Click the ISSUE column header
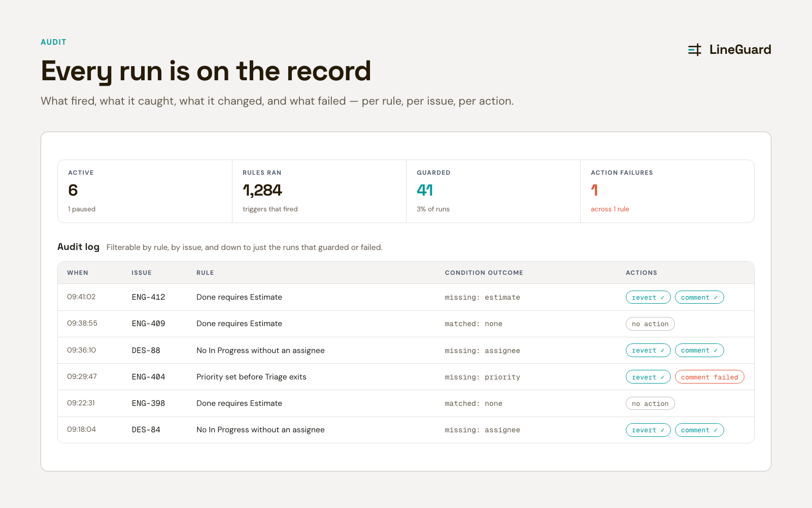The width and height of the screenshot is (812, 508). (x=142, y=273)
